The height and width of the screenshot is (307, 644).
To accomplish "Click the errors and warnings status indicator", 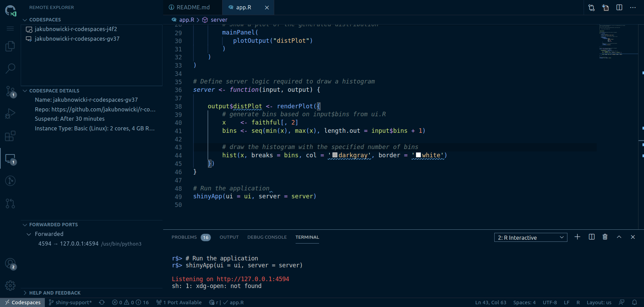I will pos(130,303).
